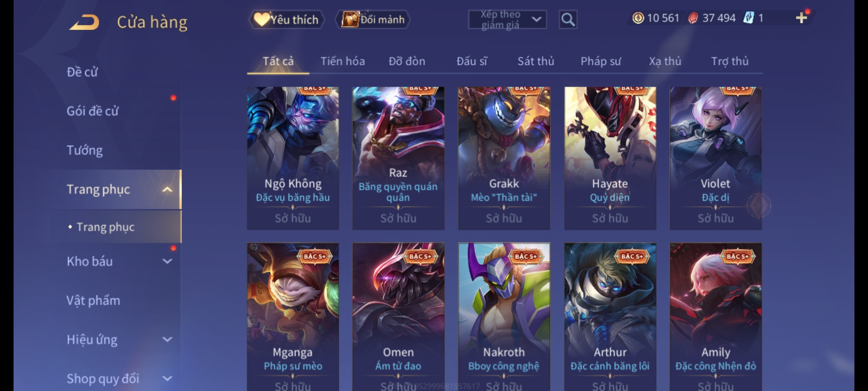Open Đổi mảnh shard exchange button

tap(373, 20)
